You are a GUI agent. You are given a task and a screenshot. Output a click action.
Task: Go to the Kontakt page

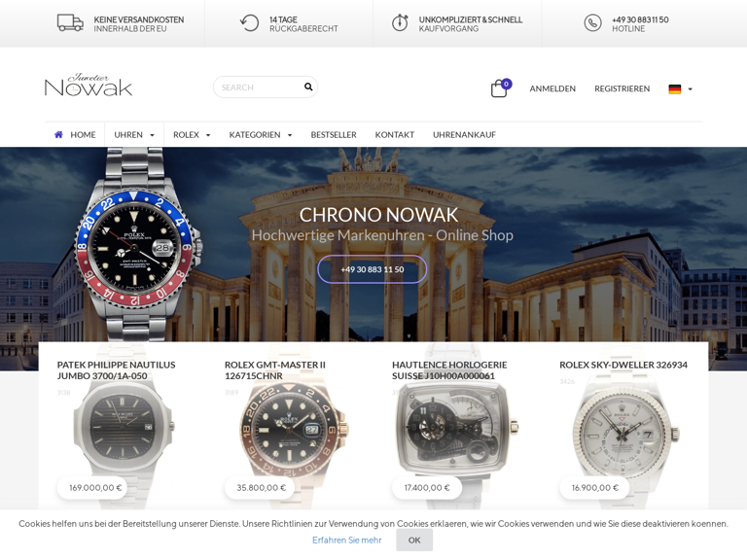click(x=395, y=135)
